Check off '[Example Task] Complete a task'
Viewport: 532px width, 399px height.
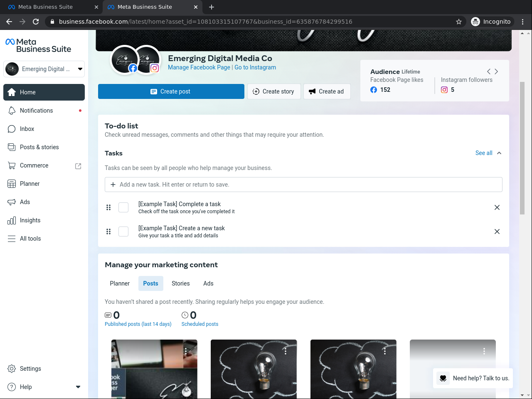pyautogui.click(x=123, y=207)
